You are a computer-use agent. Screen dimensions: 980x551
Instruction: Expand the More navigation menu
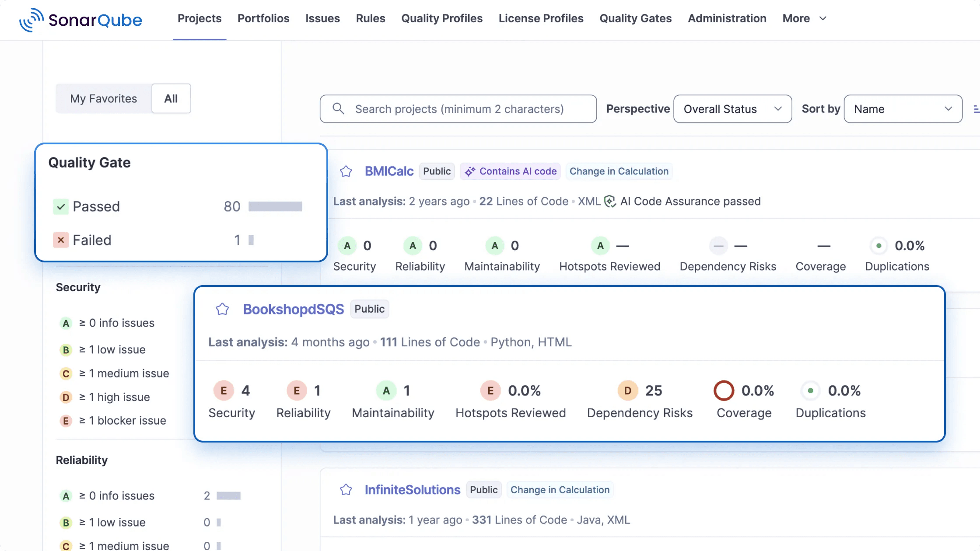point(804,18)
